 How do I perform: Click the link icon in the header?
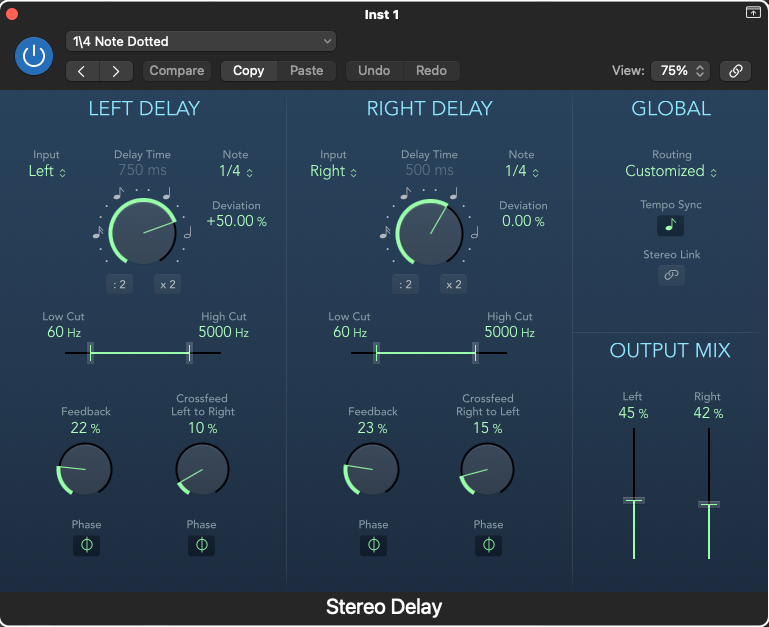[x=735, y=71]
